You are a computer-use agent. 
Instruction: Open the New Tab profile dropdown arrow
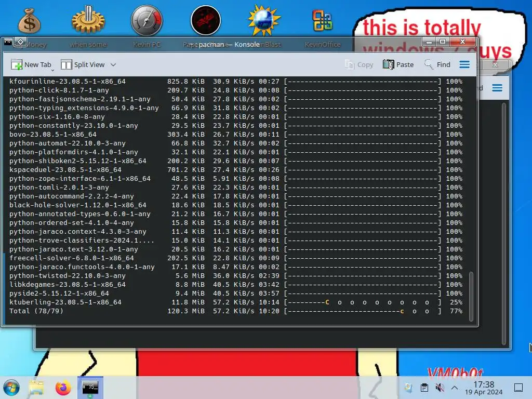point(53,70)
